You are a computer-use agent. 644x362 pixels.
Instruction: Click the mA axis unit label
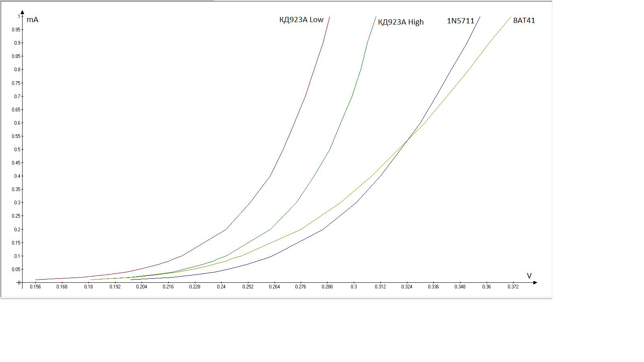pos(32,20)
